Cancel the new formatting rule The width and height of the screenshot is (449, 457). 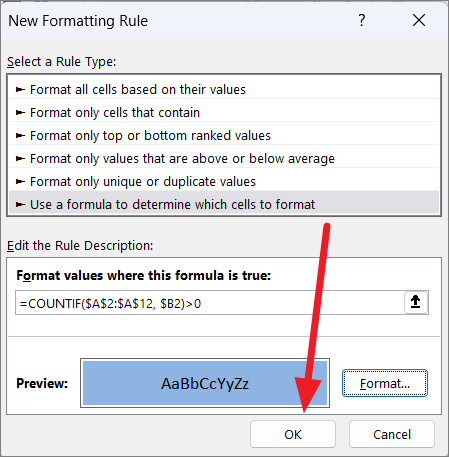pyautogui.click(x=392, y=434)
